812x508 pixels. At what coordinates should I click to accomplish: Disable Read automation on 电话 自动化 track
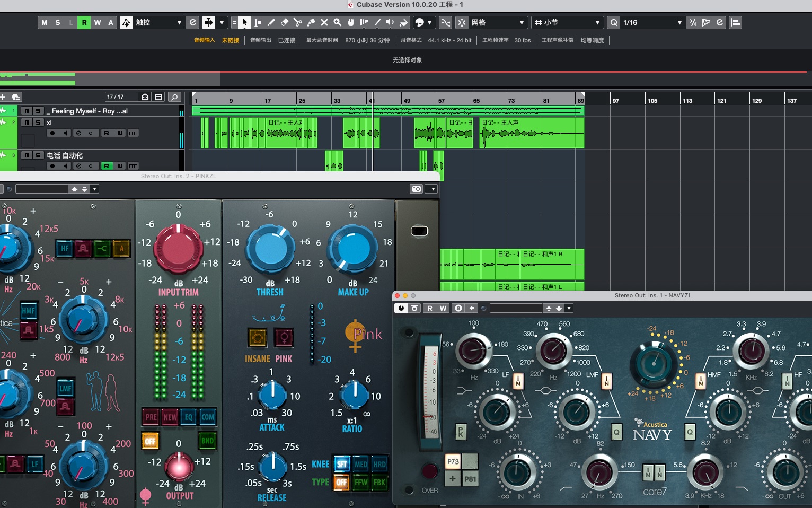(107, 166)
